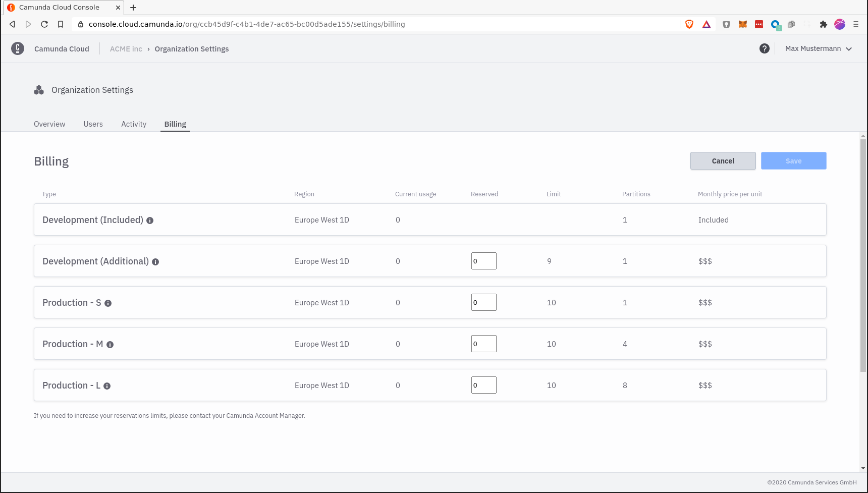
Task: Click 'Monthly price per unit' column header
Action: pos(730,194)
